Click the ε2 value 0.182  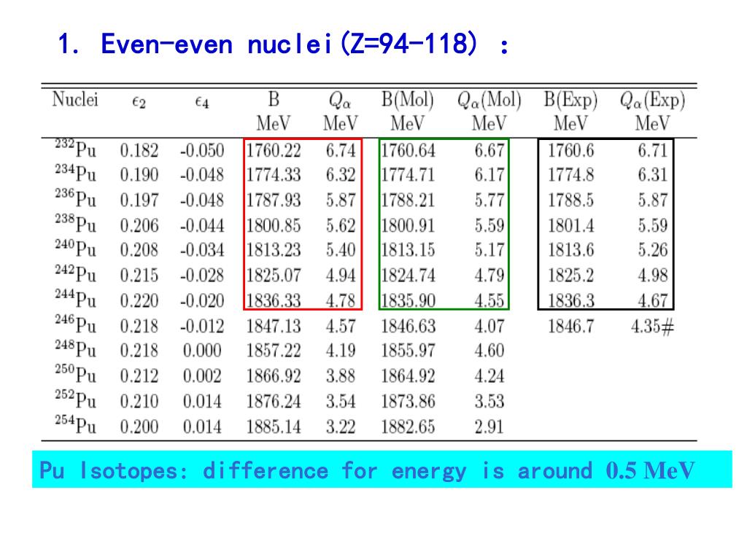tap(139, 150)
